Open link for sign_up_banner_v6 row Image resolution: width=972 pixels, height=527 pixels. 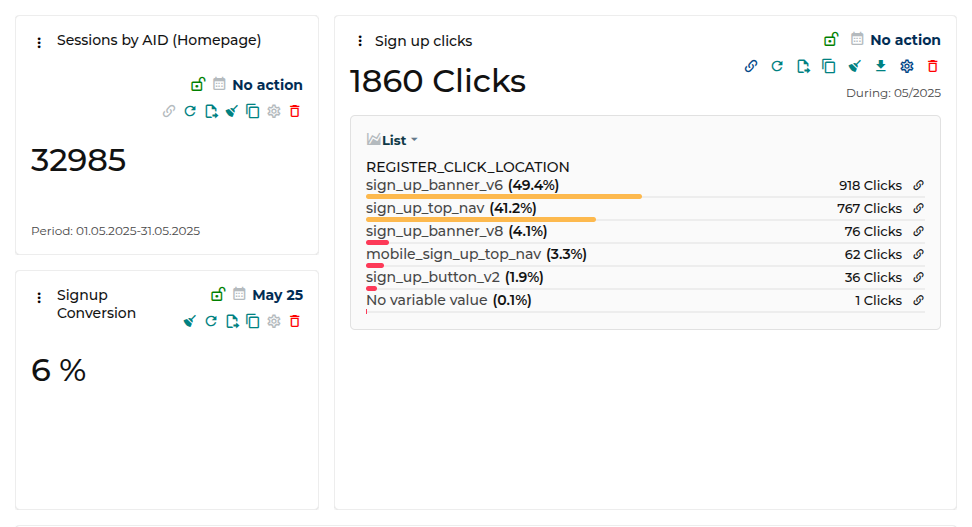(x=918, y=186)
